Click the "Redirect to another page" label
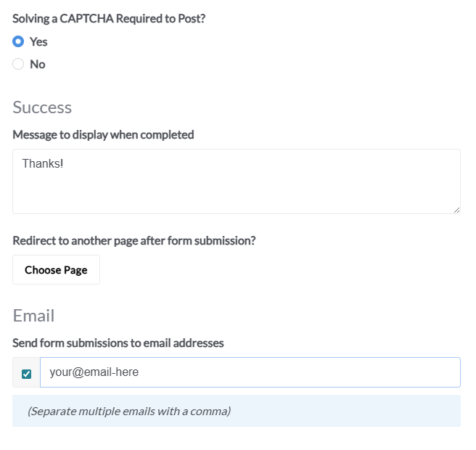476x450 pixels. pos(134,240)
